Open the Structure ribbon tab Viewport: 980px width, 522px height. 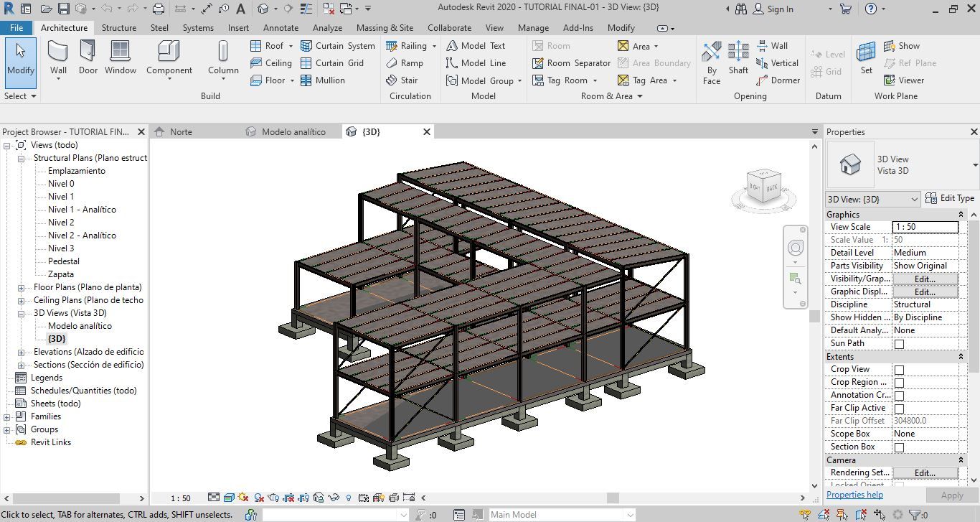point(119,28)
